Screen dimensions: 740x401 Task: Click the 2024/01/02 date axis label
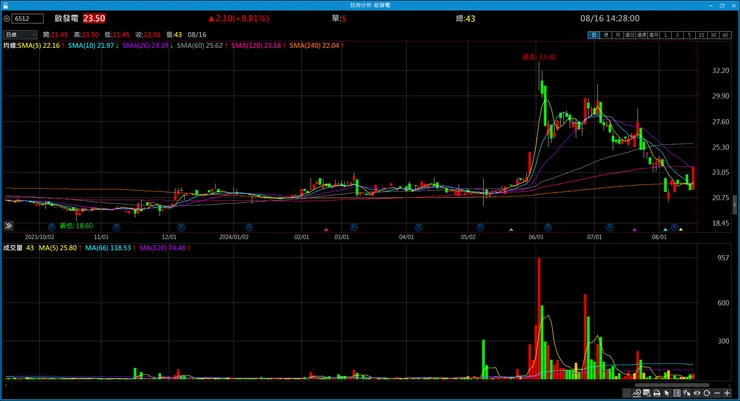point(234,237)
